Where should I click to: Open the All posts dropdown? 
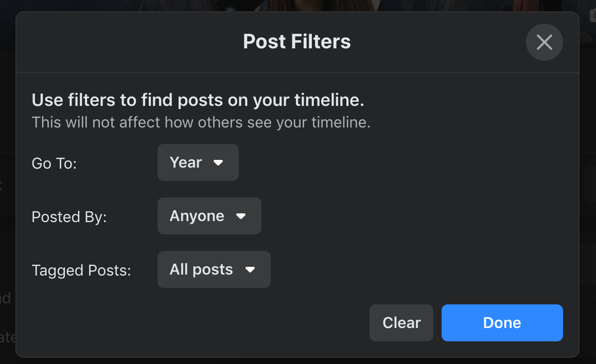(214, 269)
